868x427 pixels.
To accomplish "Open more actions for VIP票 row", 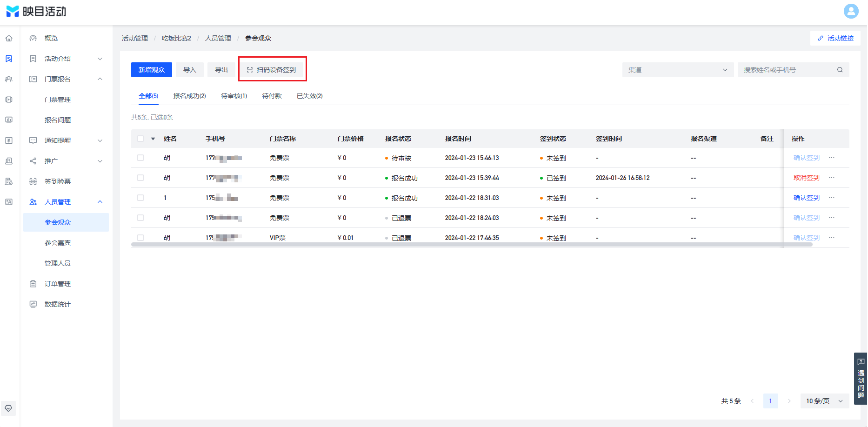I will coord(832,238).
